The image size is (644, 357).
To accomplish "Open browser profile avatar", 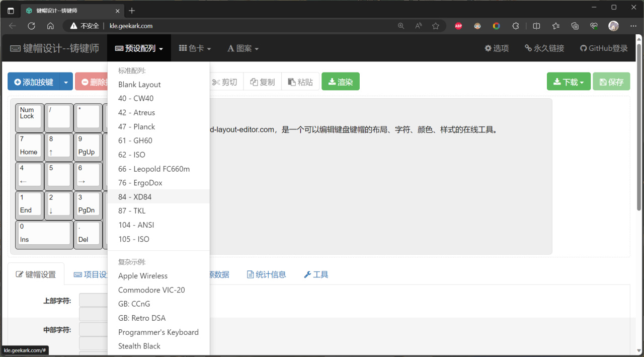I will point(613,26).
